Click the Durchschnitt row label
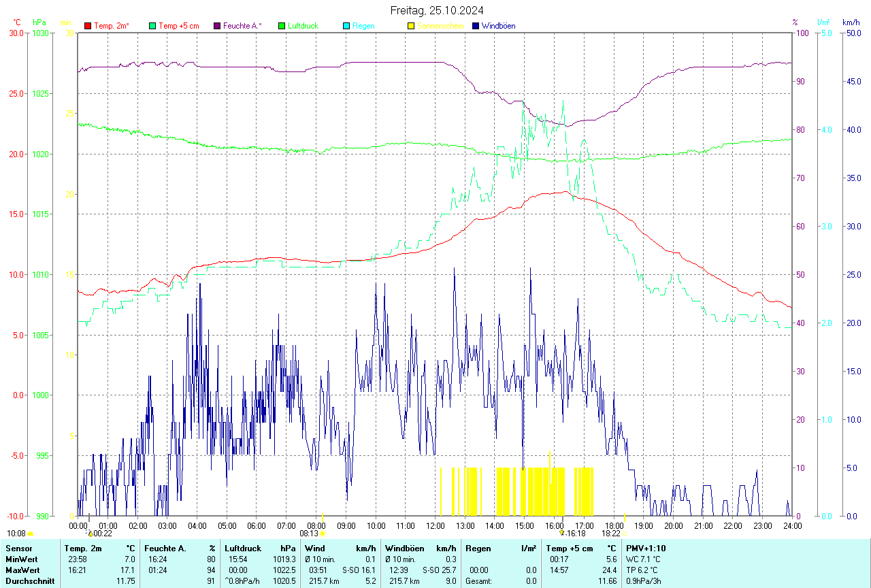The height and width of the screenshot is (588, 871). tap(29, 581)
